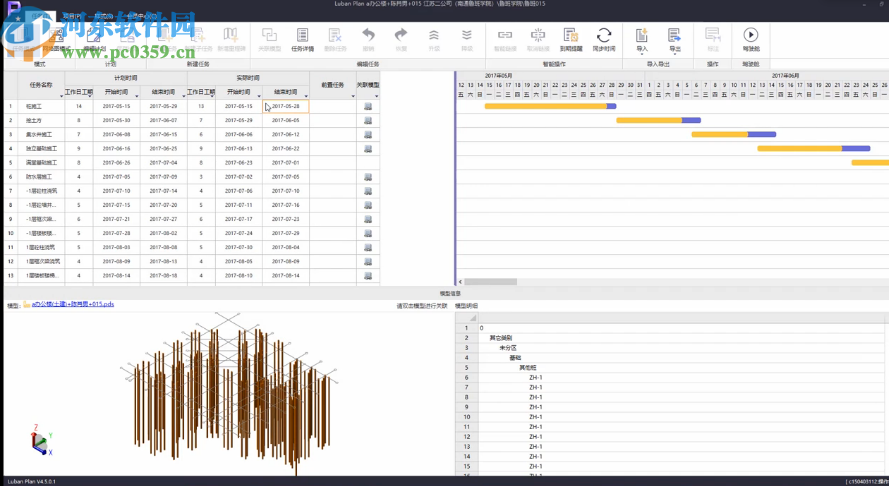
Task: Select actual end date cell 2017-06-05
Action: [x=285, y=120]
